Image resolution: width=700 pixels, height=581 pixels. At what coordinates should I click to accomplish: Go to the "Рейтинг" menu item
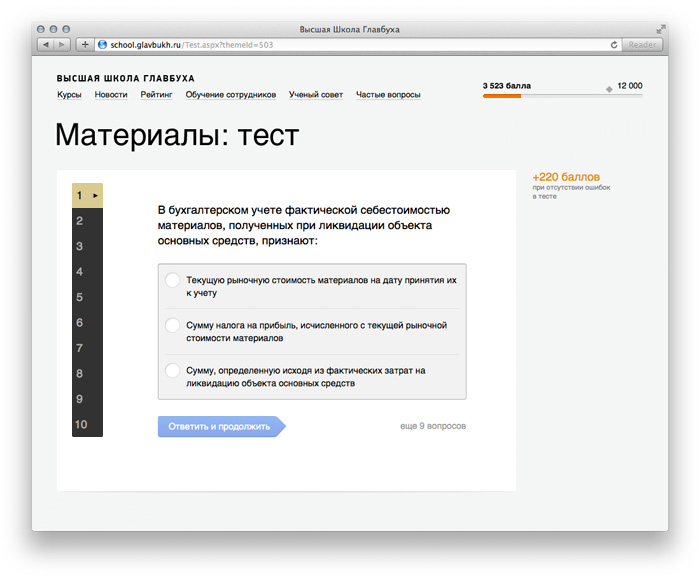coord(156,95)
